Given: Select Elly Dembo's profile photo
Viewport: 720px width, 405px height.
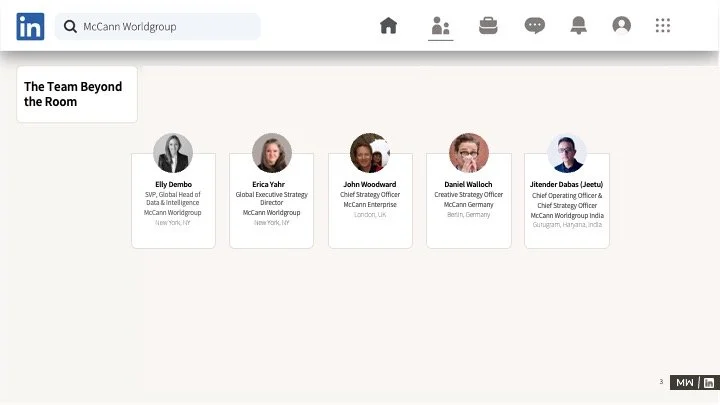Looking at the screenshot, I should 173,153.
